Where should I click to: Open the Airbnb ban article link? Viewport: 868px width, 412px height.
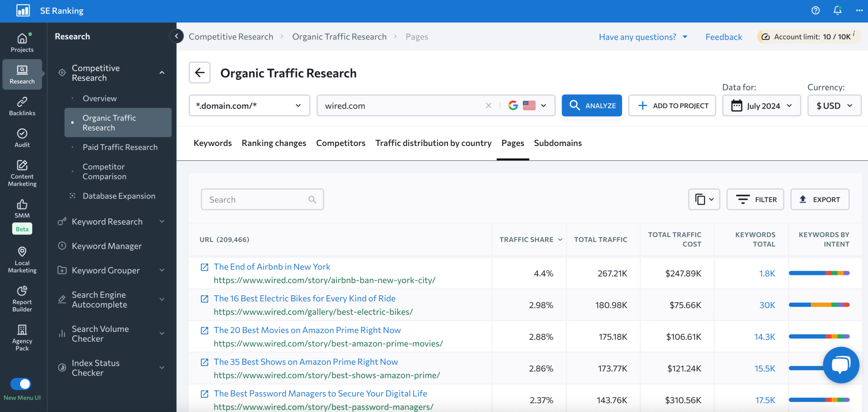272,266
